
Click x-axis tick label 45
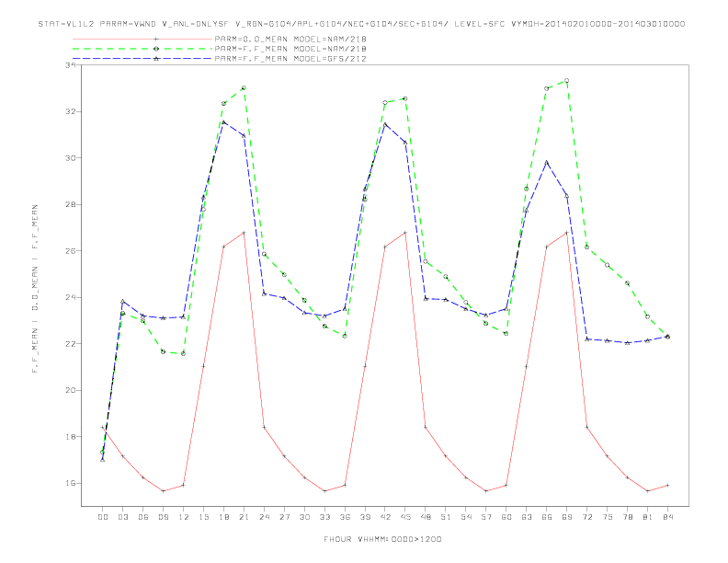[x=405, y=517]
